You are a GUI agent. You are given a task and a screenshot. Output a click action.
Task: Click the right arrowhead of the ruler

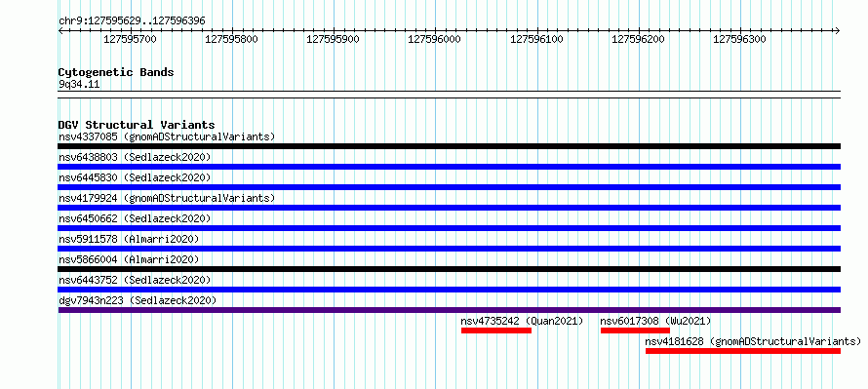tap(838, 30)
